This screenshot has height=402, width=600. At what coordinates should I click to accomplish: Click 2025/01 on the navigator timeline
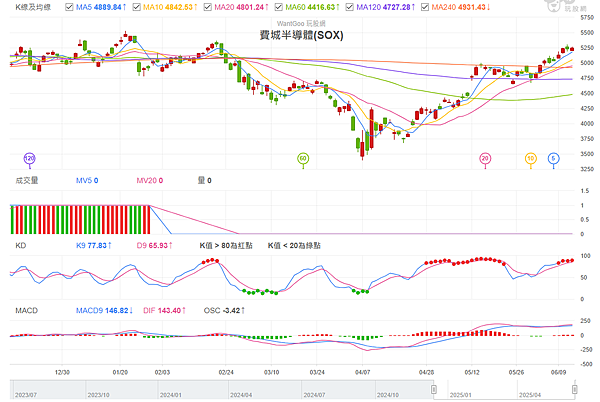(x=460, y=395)
